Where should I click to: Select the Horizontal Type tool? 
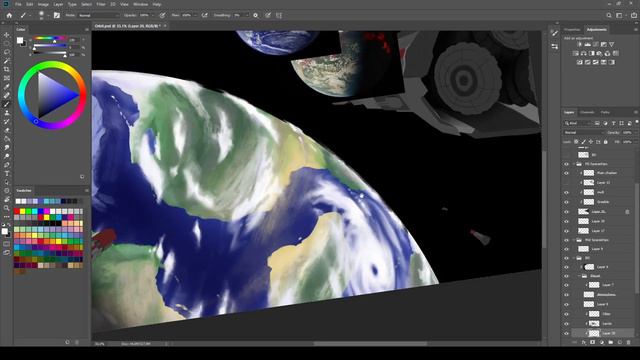tap(7, 173)
